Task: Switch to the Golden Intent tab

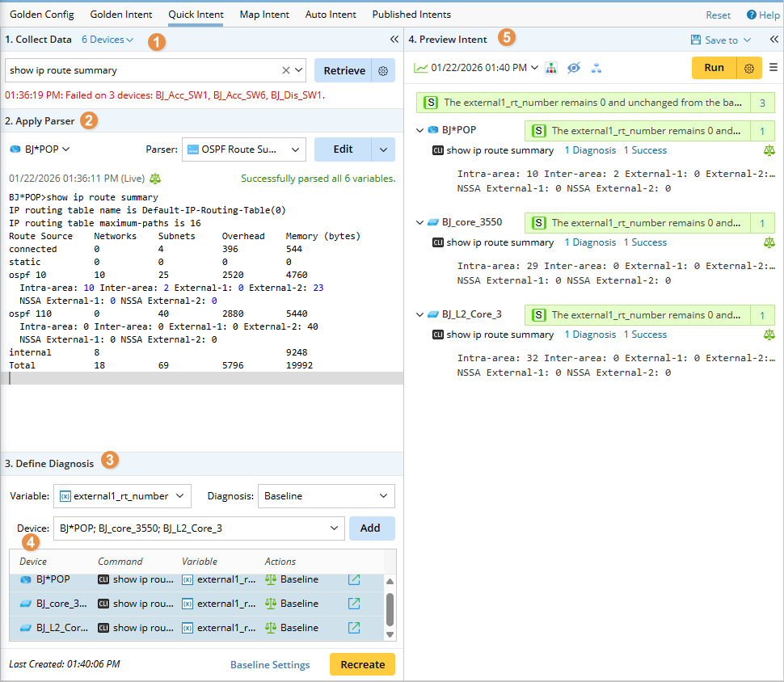Action: click(x=121, y=15)
